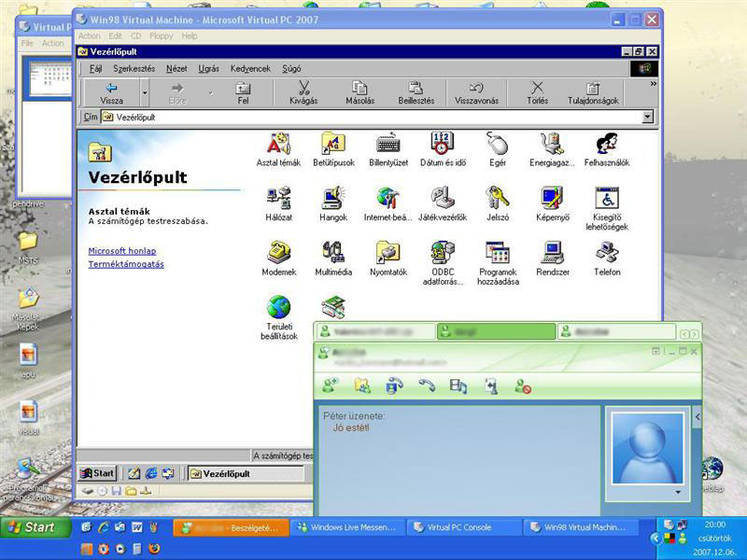Open the Betűtípusok fonts icon
Image resolution: width=747 pixels, height=560 pixels.
[333, 149]
